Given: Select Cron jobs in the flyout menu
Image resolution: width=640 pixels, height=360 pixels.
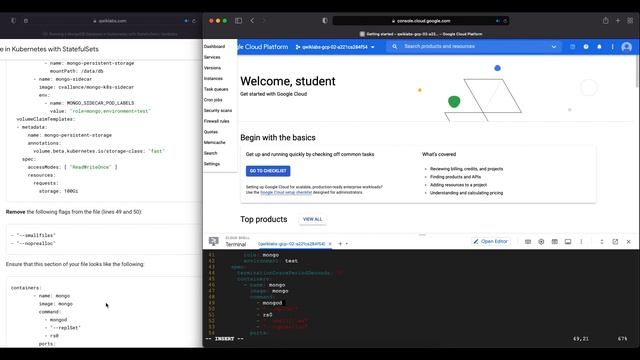Looking at the screenshot, I should pyautogui.click(x=213, y=100).
